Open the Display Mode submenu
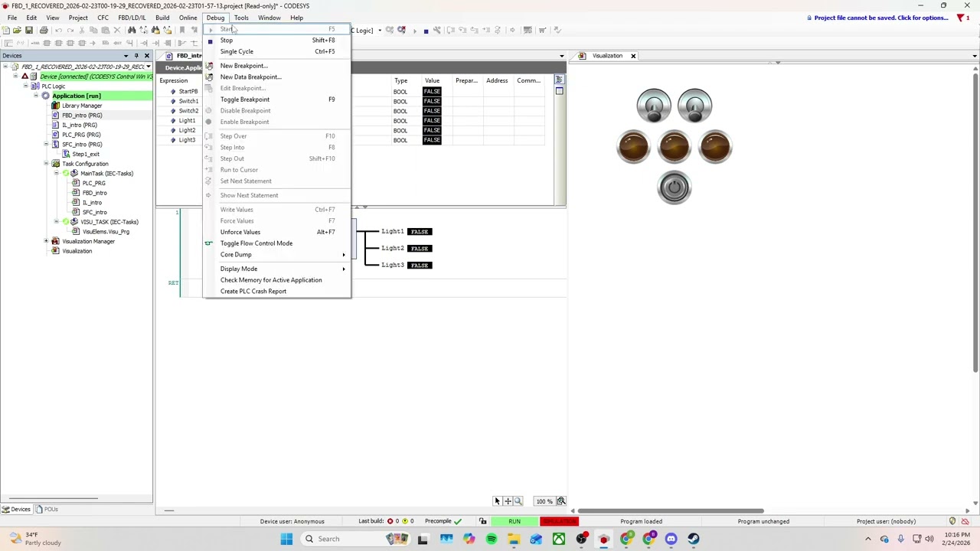Viewport: 980px width, 551px height. pos(276,269)
